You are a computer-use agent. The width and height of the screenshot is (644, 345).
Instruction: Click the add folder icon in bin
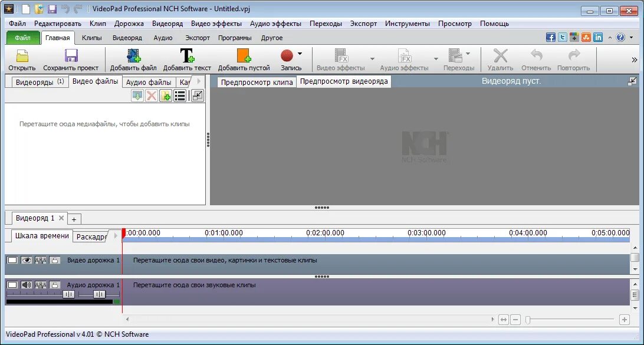tap(166, 96)
